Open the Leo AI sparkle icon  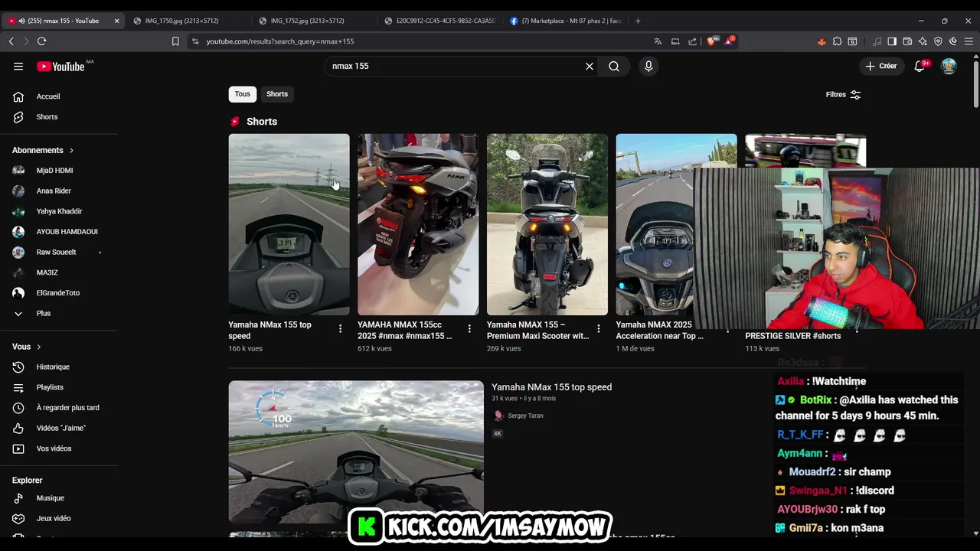923,41
